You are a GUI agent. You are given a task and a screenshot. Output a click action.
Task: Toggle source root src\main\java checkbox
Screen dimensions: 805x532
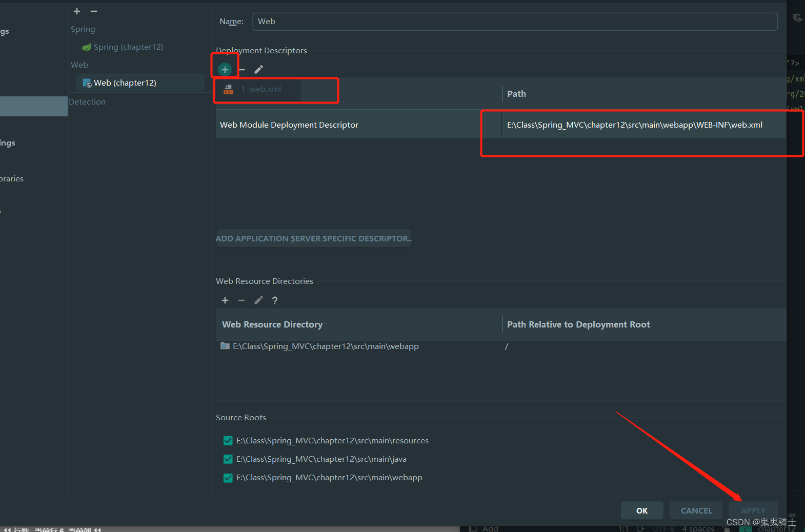228,459
